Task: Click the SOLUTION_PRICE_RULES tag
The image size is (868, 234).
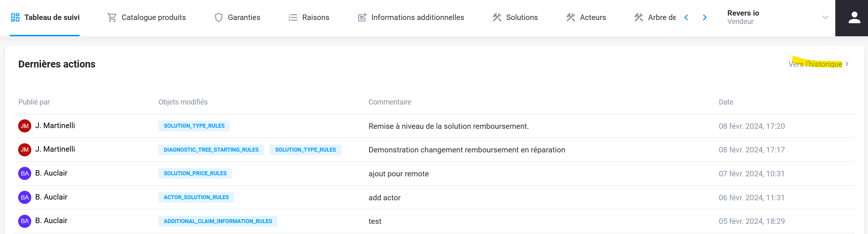Action: (195, 173)
